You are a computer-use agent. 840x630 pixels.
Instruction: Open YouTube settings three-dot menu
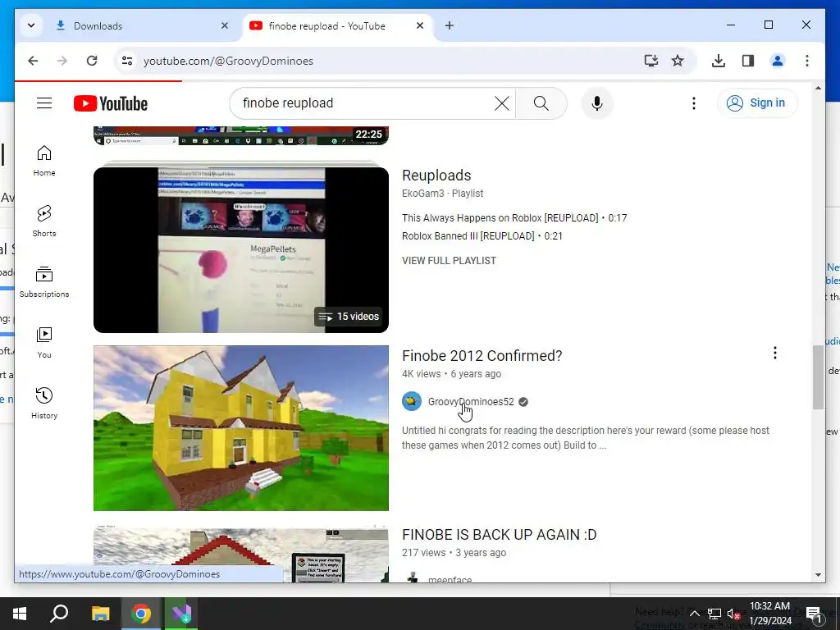[694, 103]
